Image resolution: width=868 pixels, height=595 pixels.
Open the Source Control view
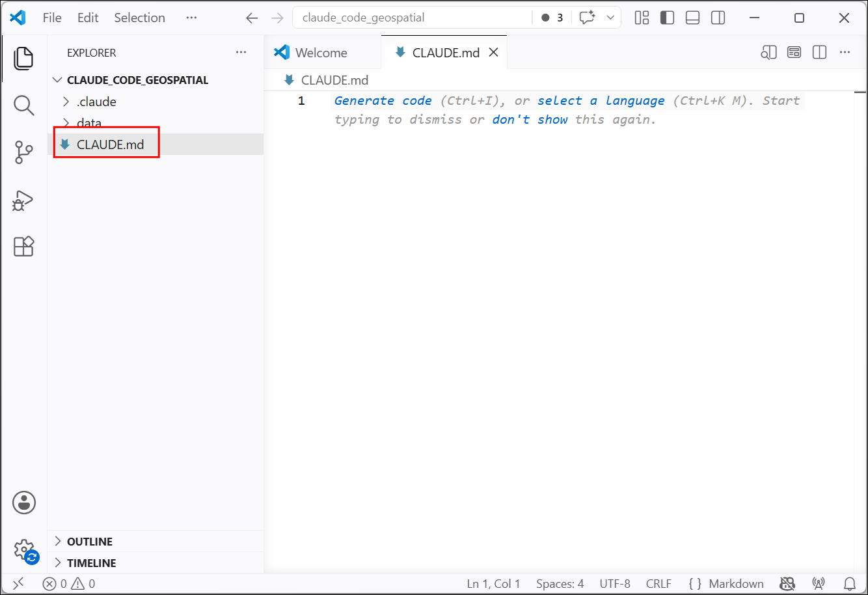pyautogui.click(x=23, y=152)
